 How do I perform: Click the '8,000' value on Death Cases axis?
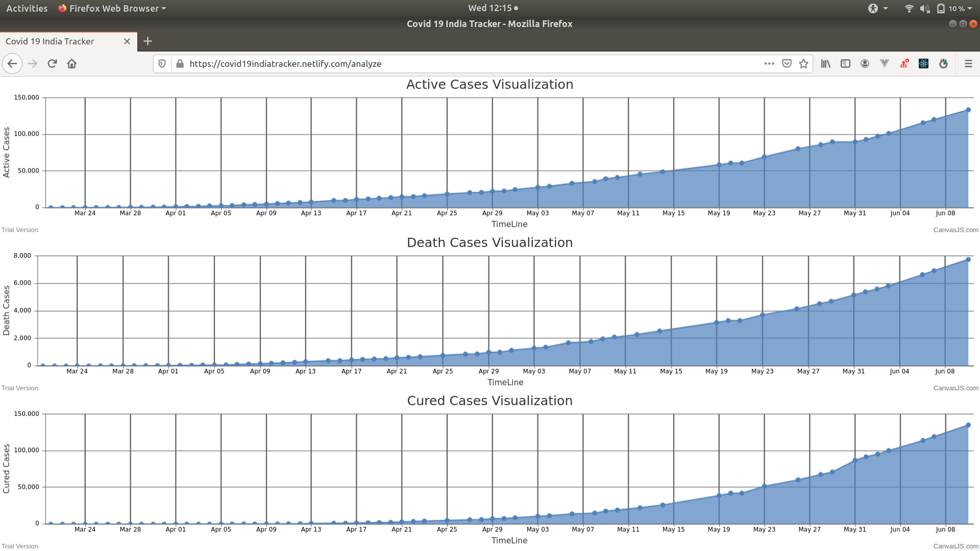coord(22,256)
